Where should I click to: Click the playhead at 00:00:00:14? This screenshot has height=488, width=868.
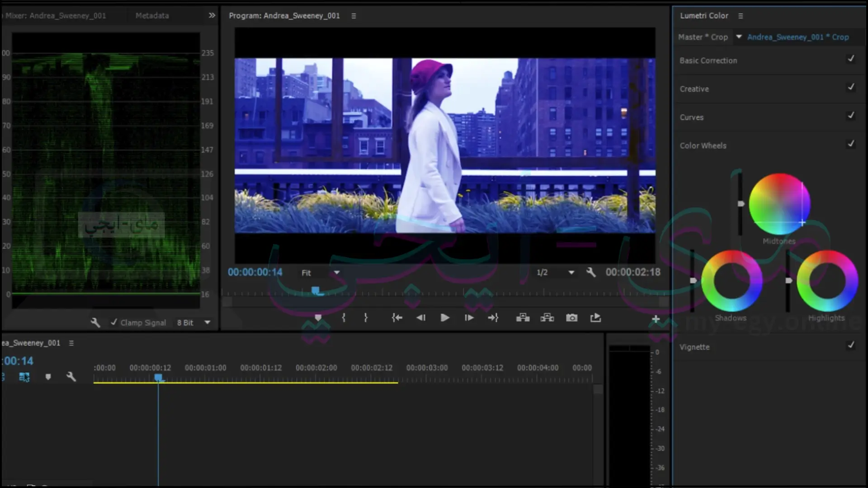pos(158,376)
